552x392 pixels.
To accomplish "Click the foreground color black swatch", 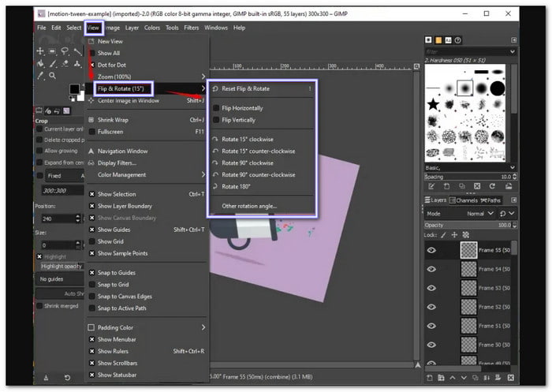I will [x=74, y=89].
